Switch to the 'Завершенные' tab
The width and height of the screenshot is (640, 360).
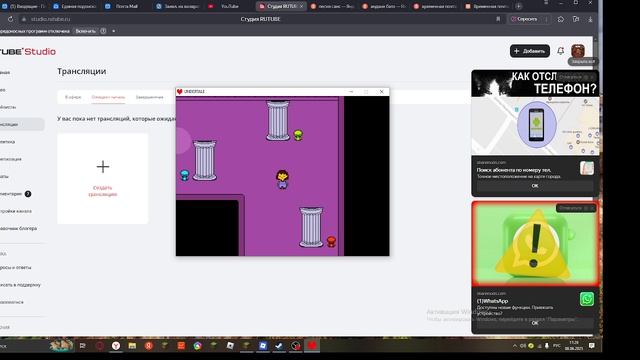click(149, 97)
